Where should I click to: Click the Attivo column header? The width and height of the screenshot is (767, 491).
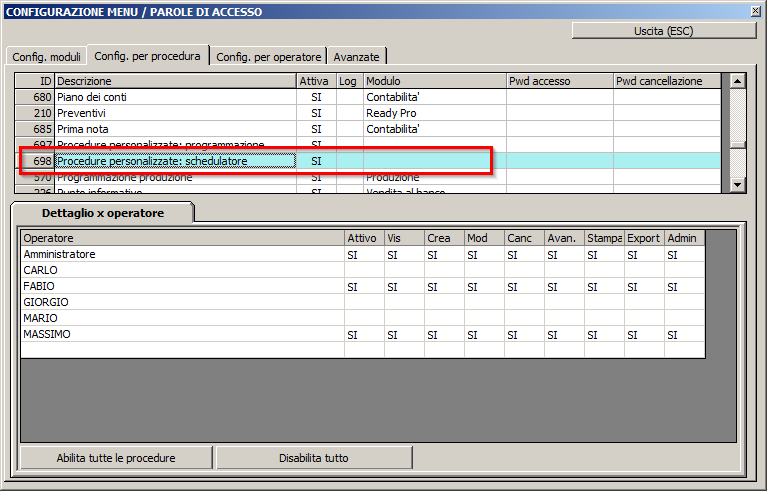click(x=364, y=238)
